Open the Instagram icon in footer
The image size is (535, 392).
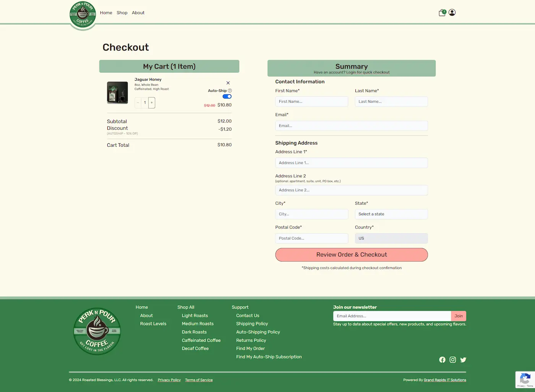(x=453, y=360)
